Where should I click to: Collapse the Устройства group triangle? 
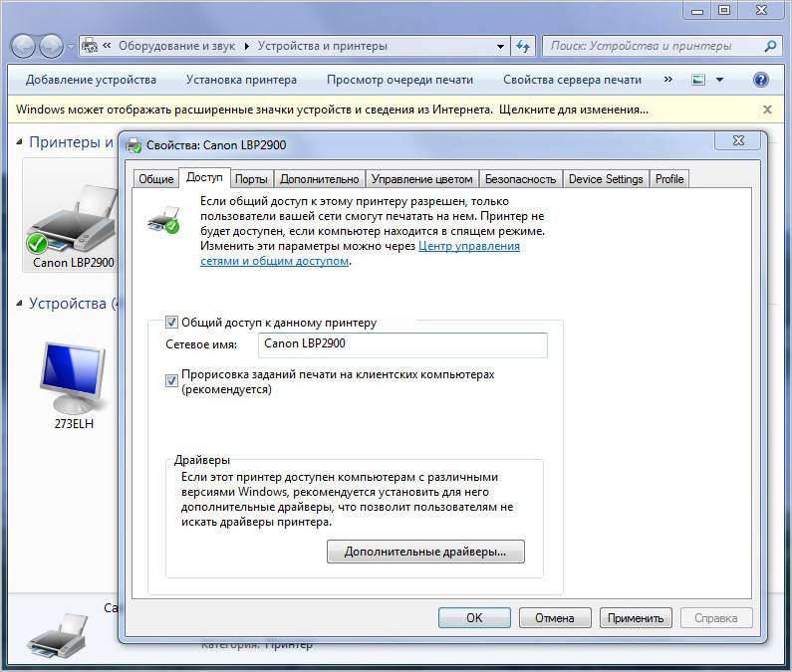[x=19, y=304]
